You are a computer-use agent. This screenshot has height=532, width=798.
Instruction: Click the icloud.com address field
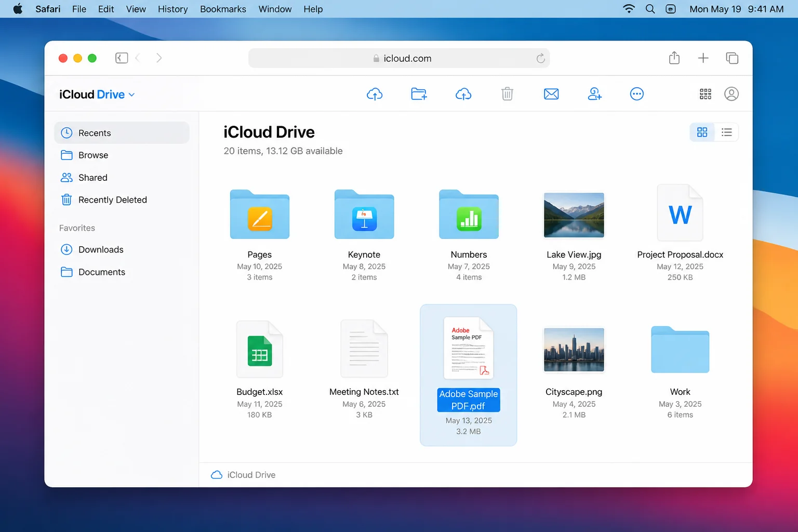[399, 58]
